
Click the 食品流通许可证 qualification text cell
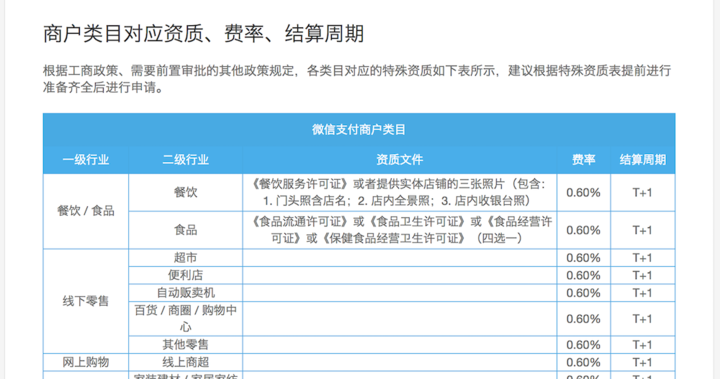pyautogui.click(x=399, y=230)
